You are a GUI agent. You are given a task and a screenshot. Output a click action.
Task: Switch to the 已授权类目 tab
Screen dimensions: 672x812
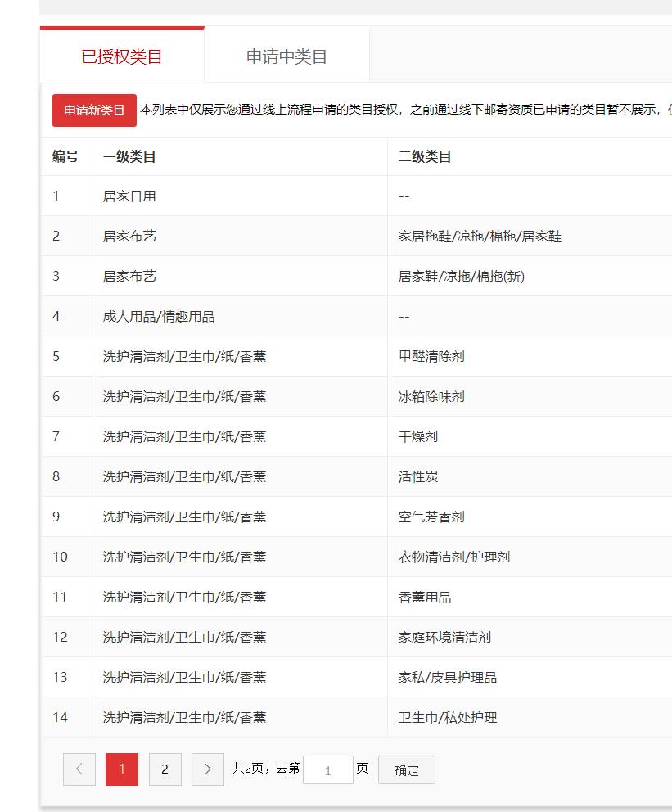(x=122, y=56)
